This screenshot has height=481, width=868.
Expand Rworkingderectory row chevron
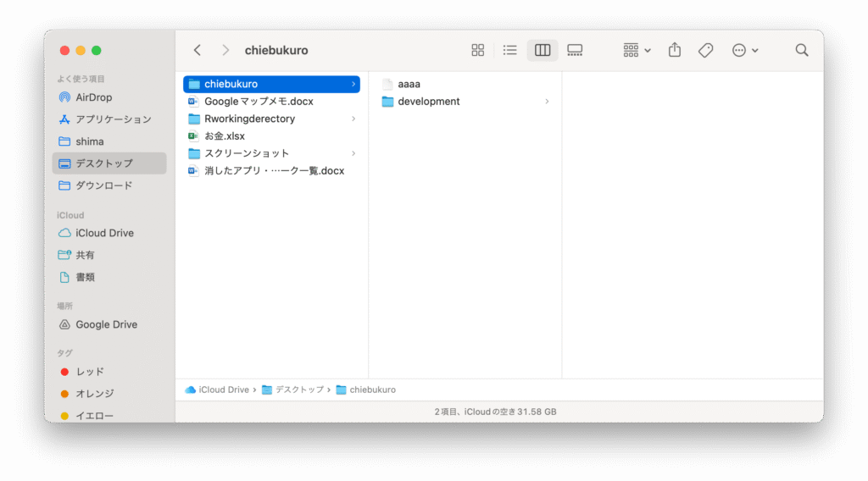(353, 119)
